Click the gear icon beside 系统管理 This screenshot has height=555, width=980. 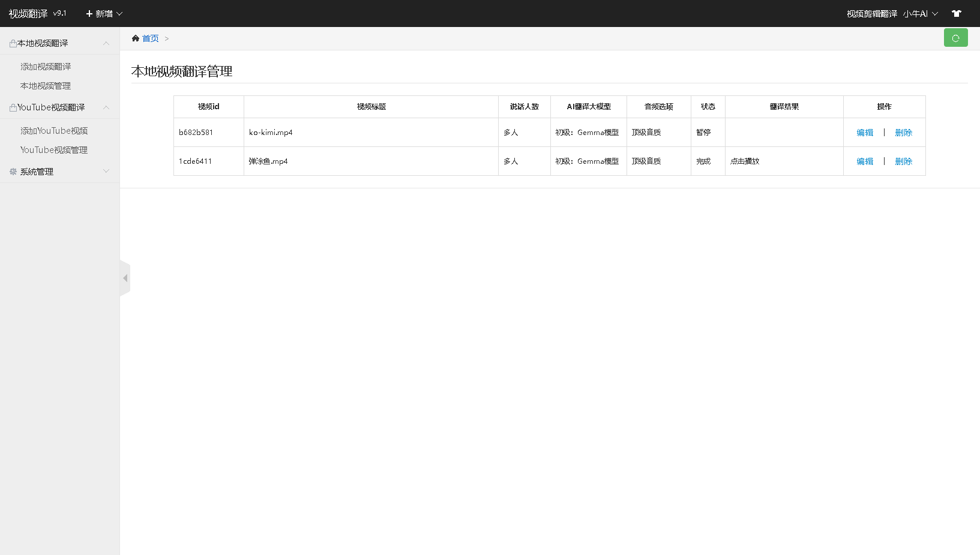point(13,172)
